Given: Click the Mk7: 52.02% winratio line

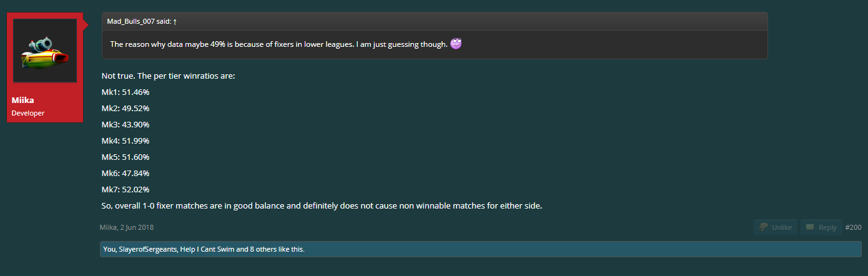Looking at the screenshot, I should pyautogui.click(x=126, y=189).
